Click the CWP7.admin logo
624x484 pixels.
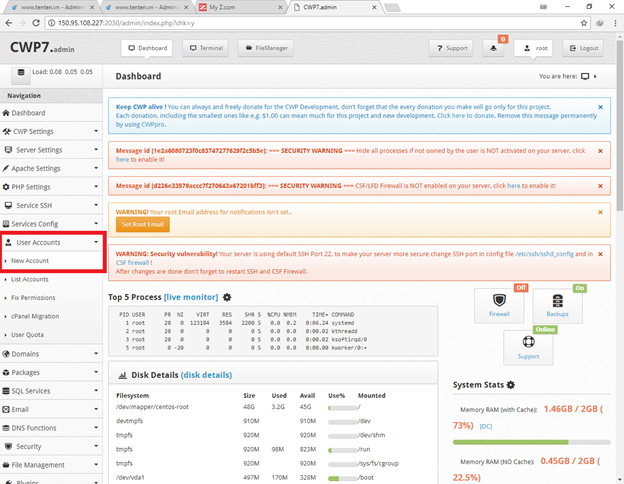42,47
